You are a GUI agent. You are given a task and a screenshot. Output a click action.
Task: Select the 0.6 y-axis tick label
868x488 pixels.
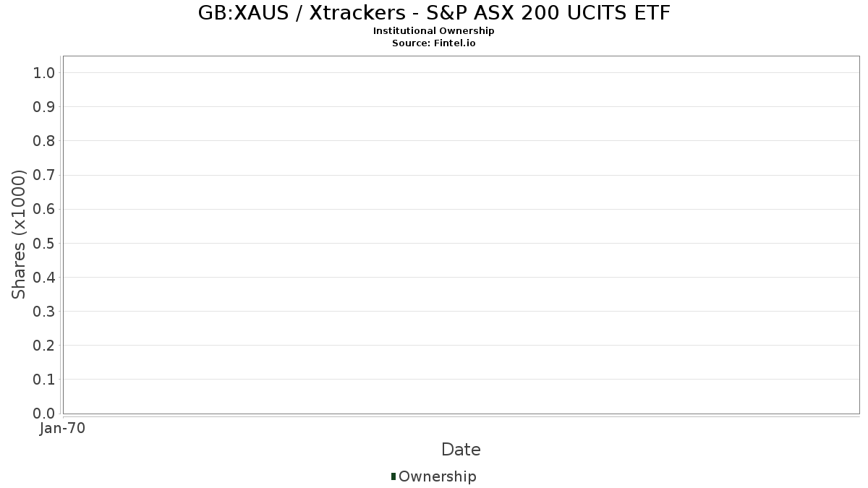click(x=44, y=209)
